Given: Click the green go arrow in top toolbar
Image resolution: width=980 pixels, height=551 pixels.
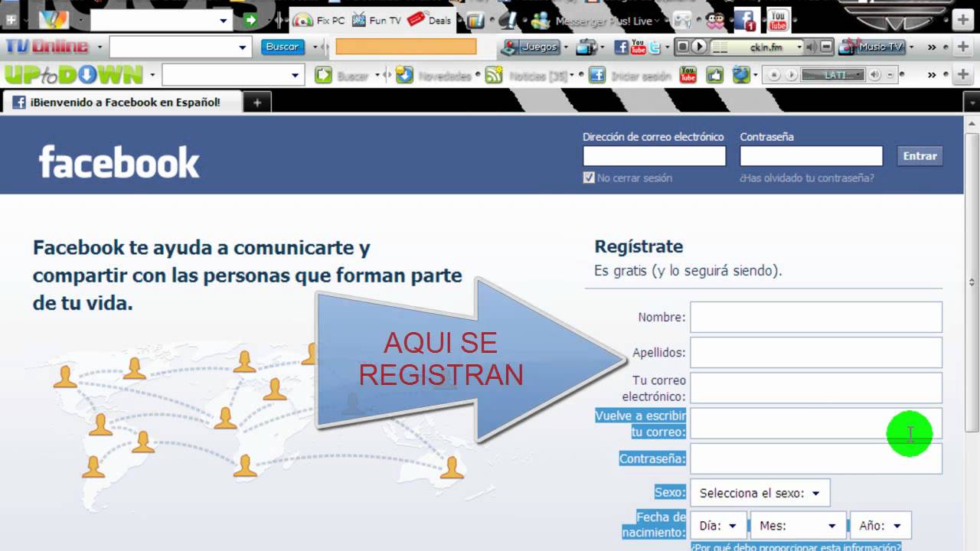Looking at the screenshot, I should click(250, 21).
